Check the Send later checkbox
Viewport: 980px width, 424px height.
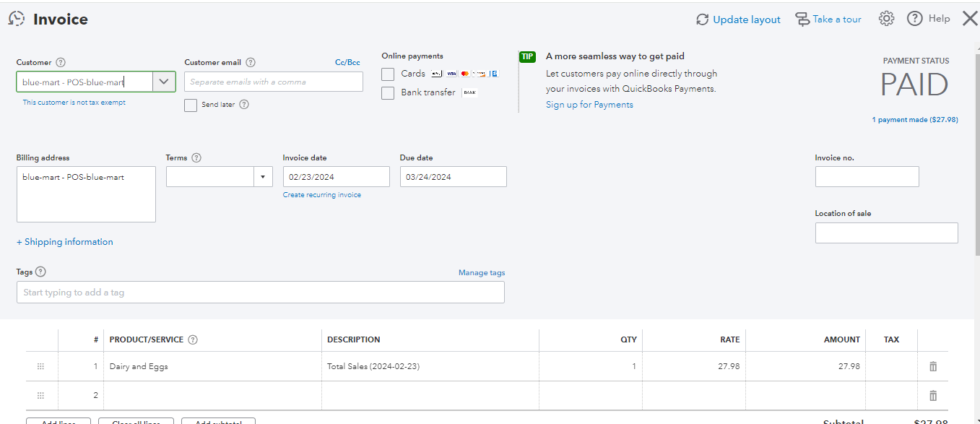(191, 105)
